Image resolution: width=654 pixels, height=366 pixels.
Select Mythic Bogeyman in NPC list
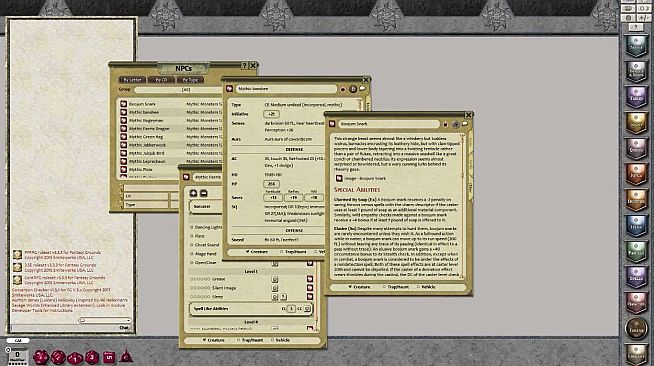tap(146, 120)
